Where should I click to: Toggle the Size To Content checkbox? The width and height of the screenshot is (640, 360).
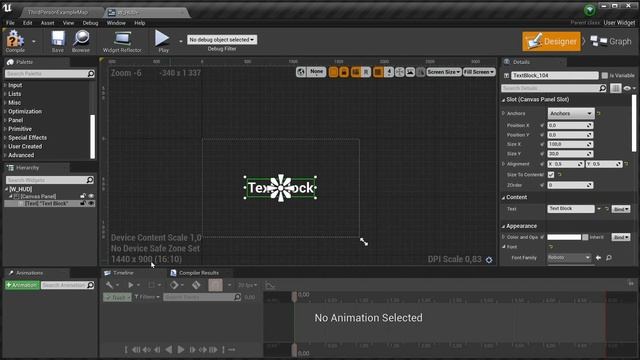pos(551,175)
